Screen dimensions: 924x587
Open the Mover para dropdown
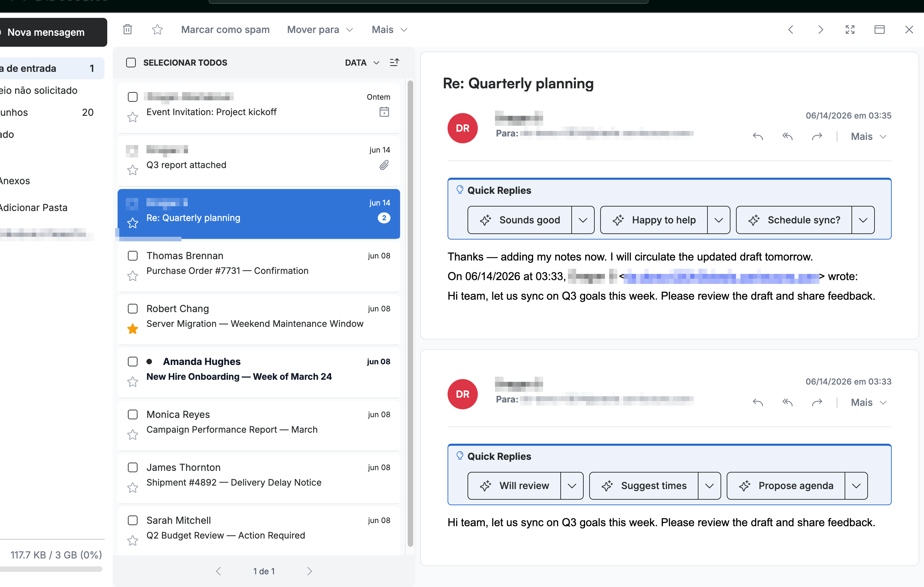320,30
